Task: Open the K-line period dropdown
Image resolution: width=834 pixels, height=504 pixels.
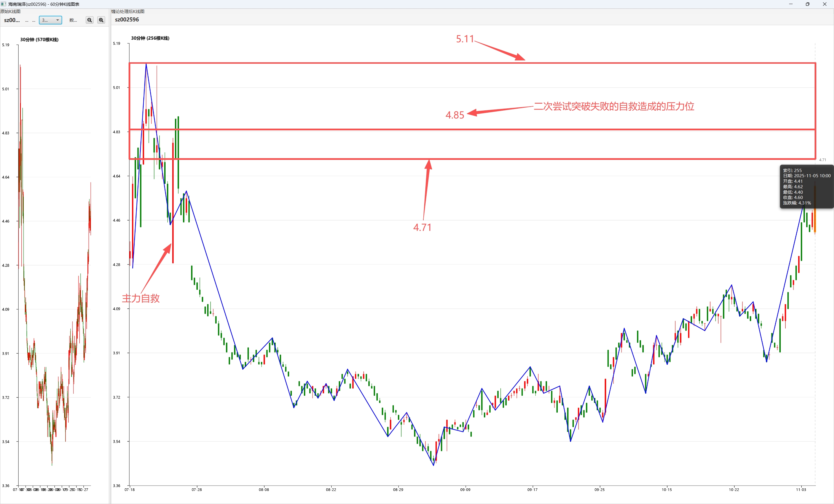Action: (50, 20)
